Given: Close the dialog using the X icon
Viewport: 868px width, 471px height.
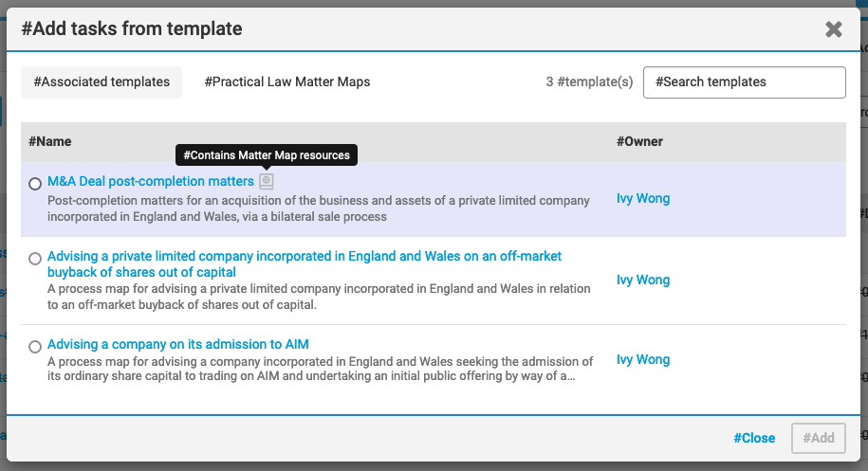Looking at the screenshot, I should click(x=834, y=29).
